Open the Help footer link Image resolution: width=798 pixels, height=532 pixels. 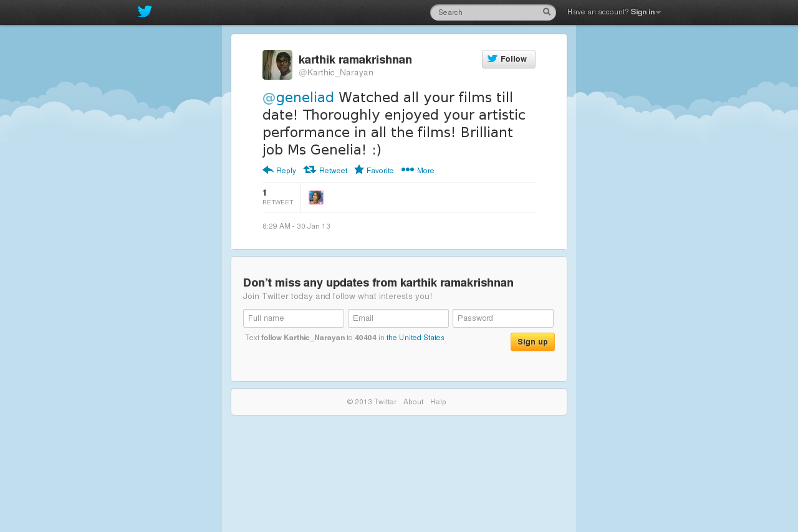click(438, 402)
